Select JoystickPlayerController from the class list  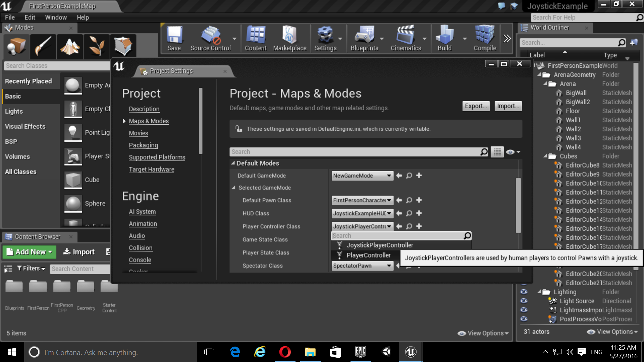[401, 245]
